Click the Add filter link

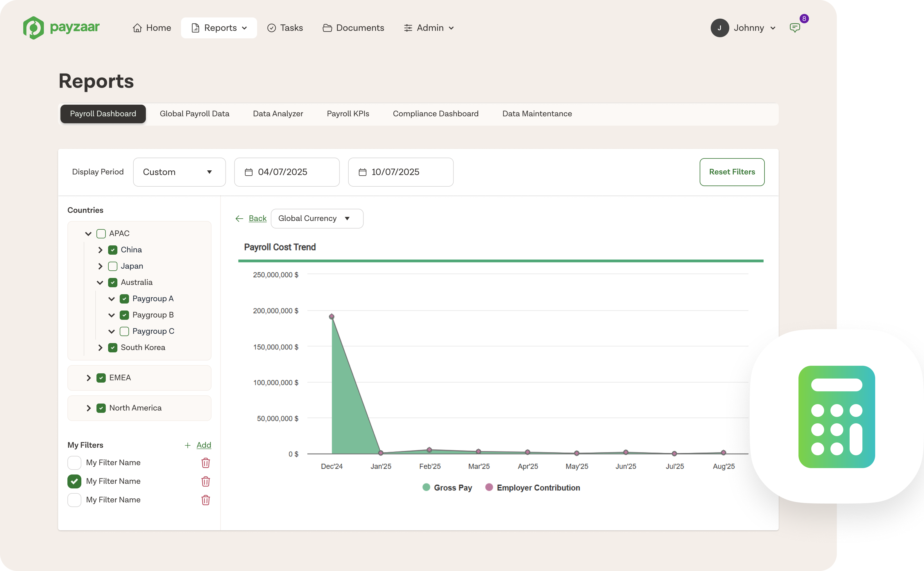203,445
